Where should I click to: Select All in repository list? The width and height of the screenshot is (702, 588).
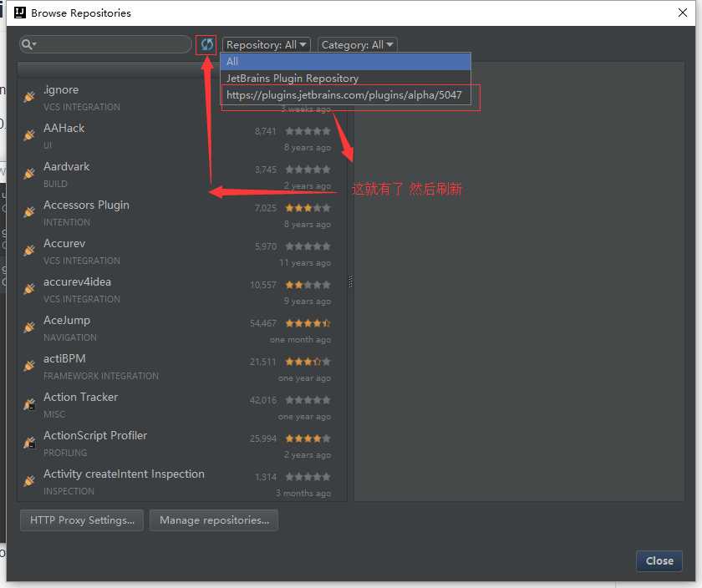[x=345, y=61]
